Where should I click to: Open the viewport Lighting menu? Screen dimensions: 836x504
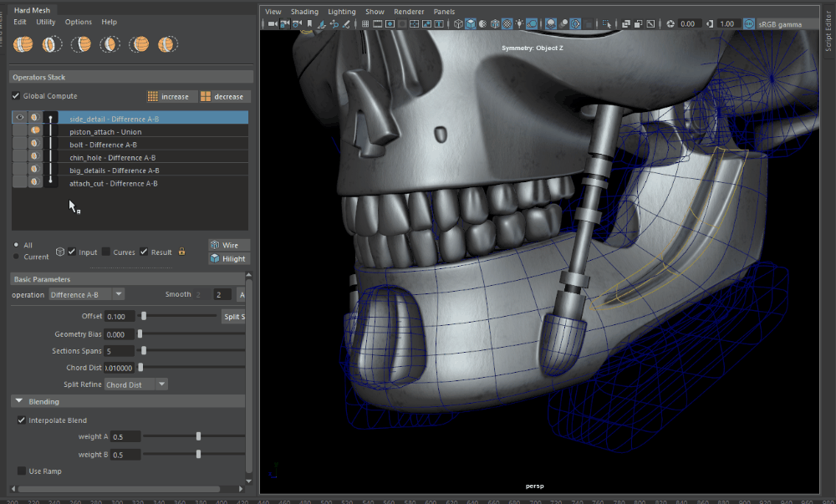tap(342, 11)
